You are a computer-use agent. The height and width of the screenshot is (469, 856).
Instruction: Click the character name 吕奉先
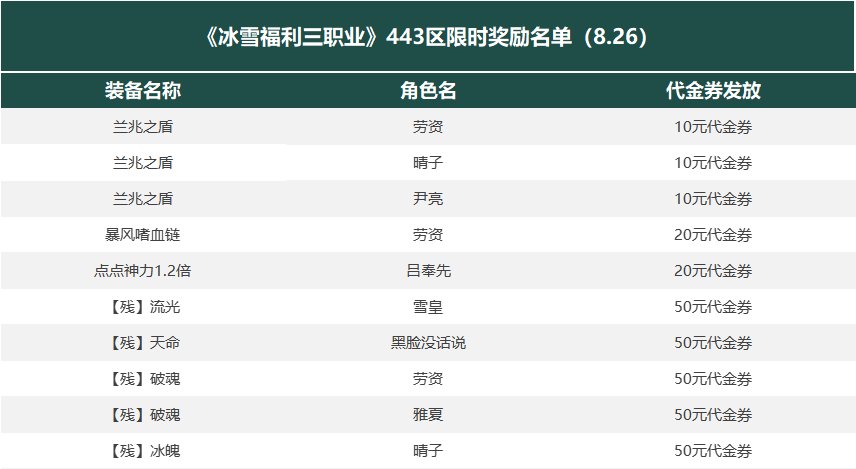click(428, 271)
